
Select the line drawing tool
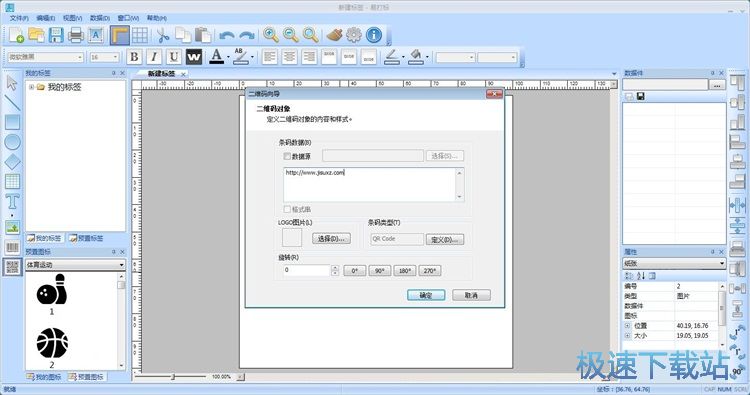[12, 103]
